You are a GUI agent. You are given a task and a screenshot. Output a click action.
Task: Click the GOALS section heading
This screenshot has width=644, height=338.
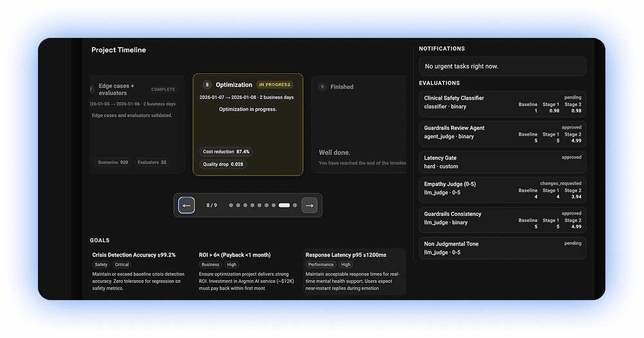(x=100, y=240)
